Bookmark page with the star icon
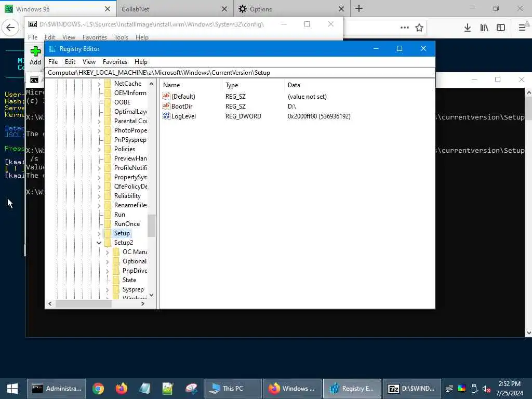Image resolution: width=532 pixels, height=399 pixels. 419,28
